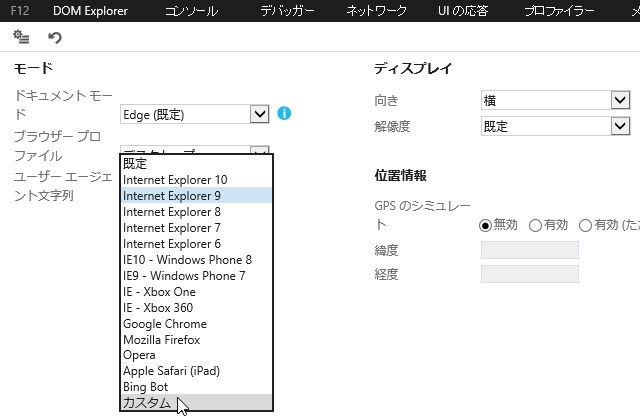Select the first 有効 GPS radio button
Image resolution: width=640 pixels, height=418 pixels.
(x=535, y=225)
